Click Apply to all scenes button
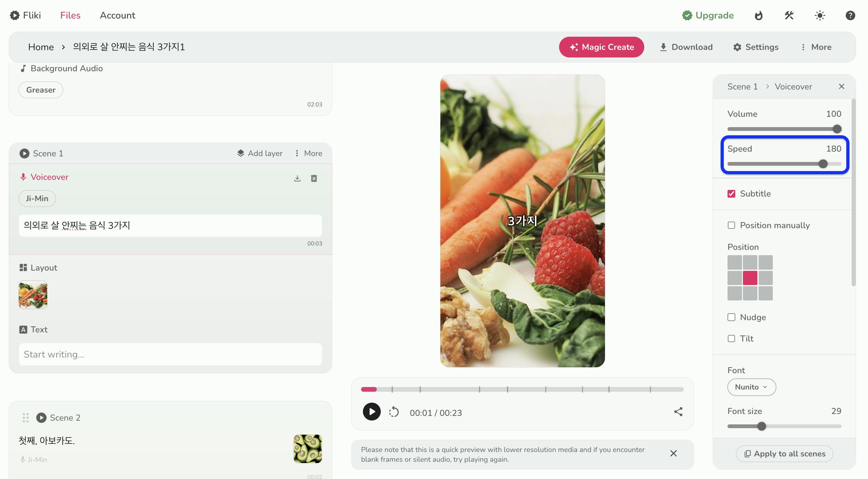The height and width of the screenshot is (479, 868). (x=784, y=453)
